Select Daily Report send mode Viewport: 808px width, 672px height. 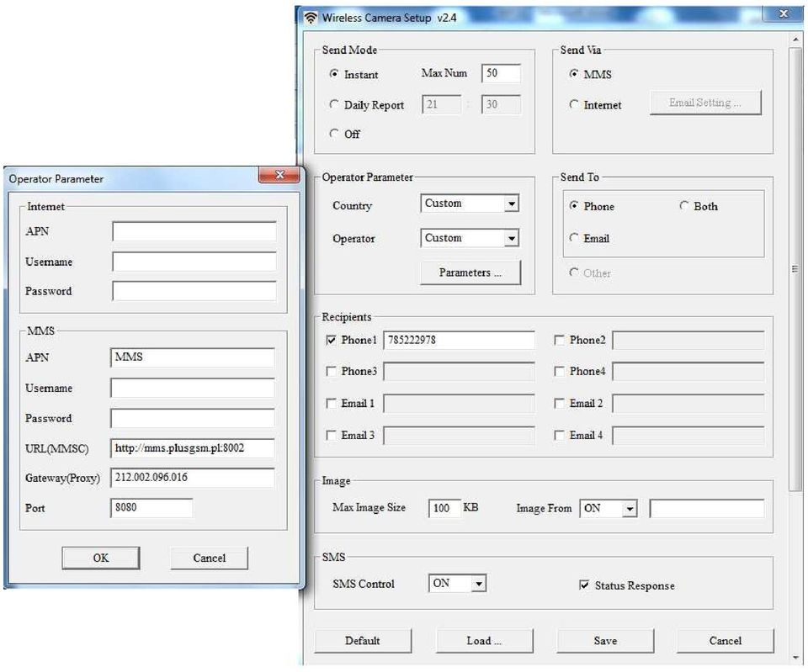(x=334, y=104)
